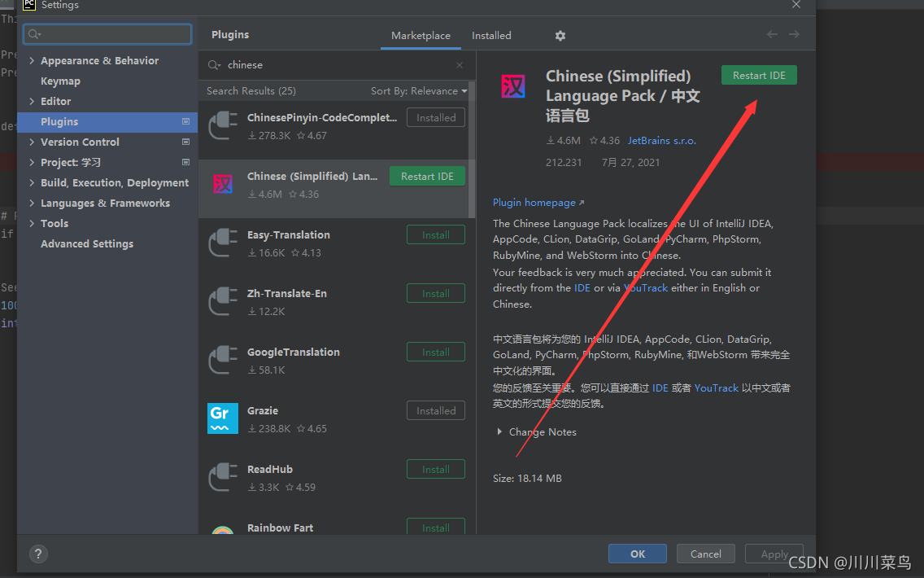This screenshot has width=924, height=578.
Task: Open the plugins gear settings menu
Action: 560,36
